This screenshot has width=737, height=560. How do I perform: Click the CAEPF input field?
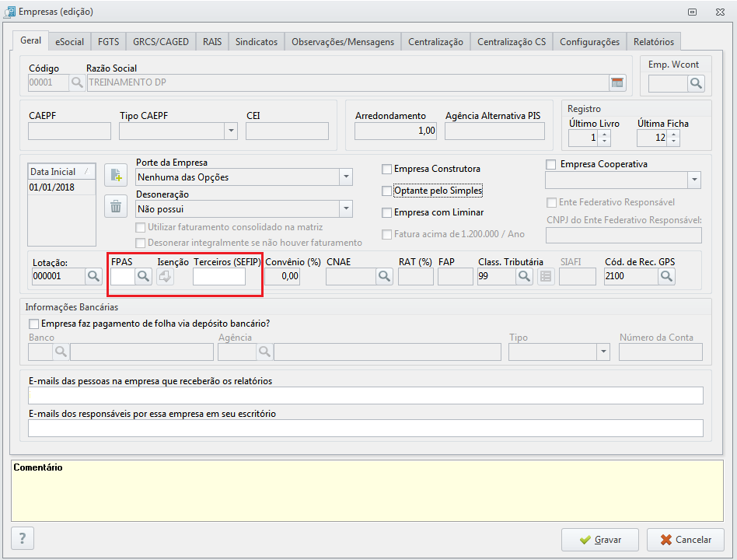pyautogui.click(x=69, y=131)
